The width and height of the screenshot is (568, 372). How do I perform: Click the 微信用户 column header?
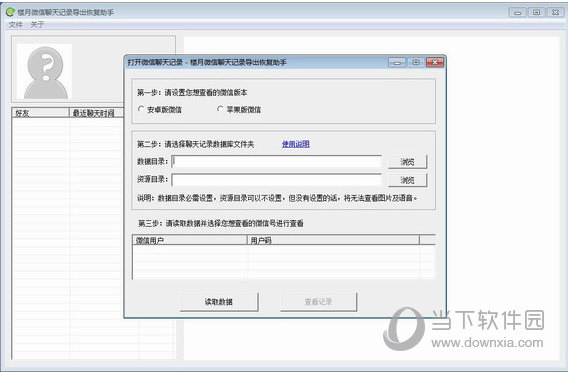tap(190, 240)
